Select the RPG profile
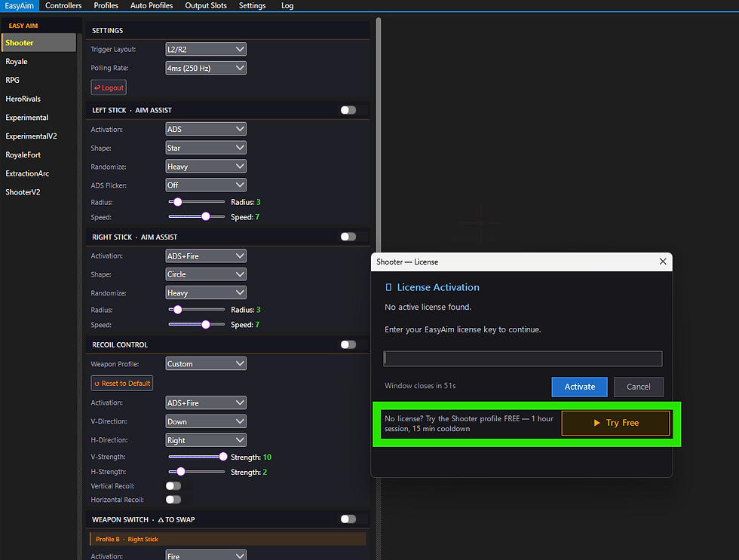The width and height of the screenshot is (739, 560). click(38, 80)
